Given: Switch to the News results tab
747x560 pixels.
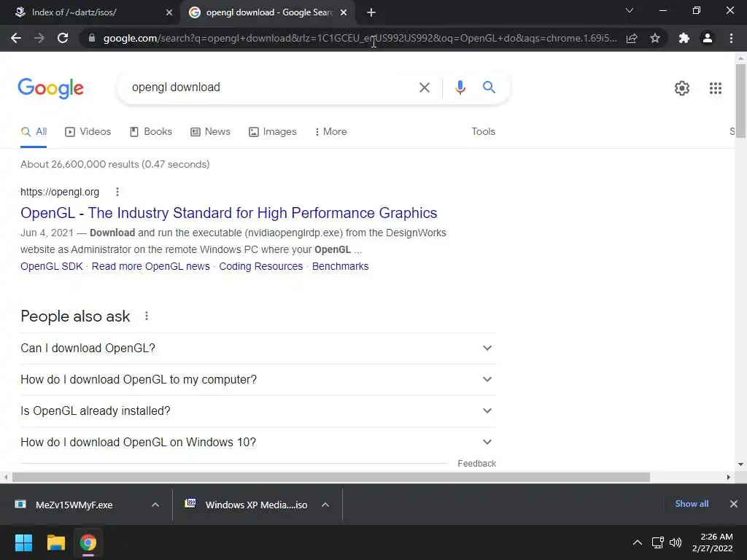Looking at the screenshot, I should 210,132.
